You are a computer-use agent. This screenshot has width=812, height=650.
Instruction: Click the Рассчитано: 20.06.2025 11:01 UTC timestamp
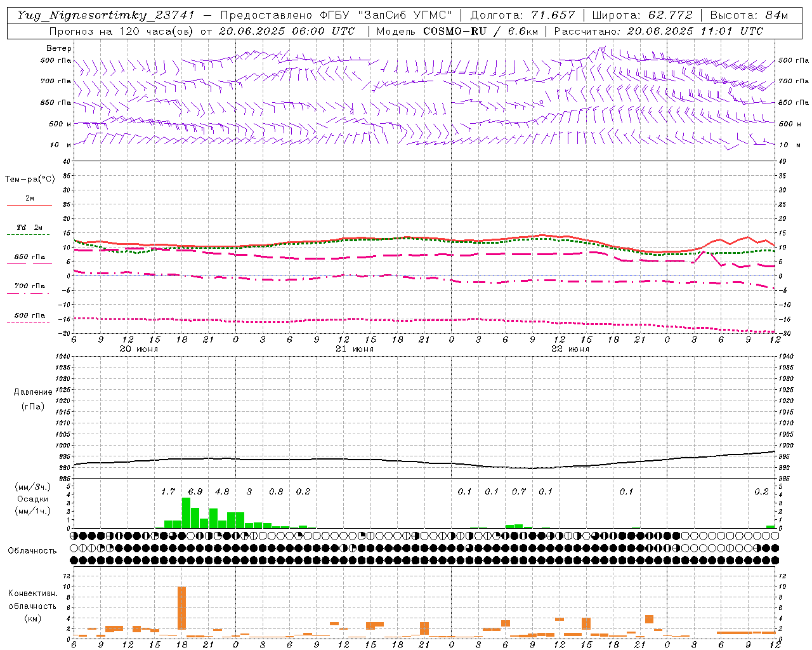coord(658,31)
